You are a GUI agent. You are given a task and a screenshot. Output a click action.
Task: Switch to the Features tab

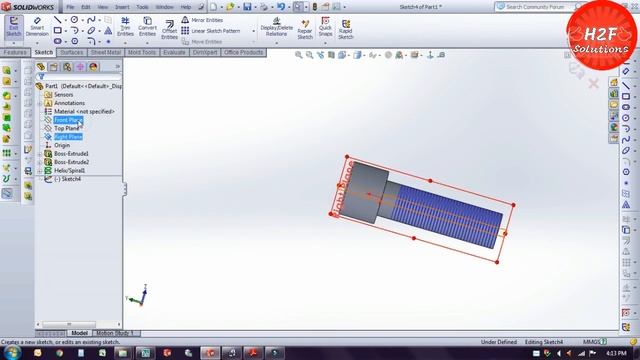point(15,52)
